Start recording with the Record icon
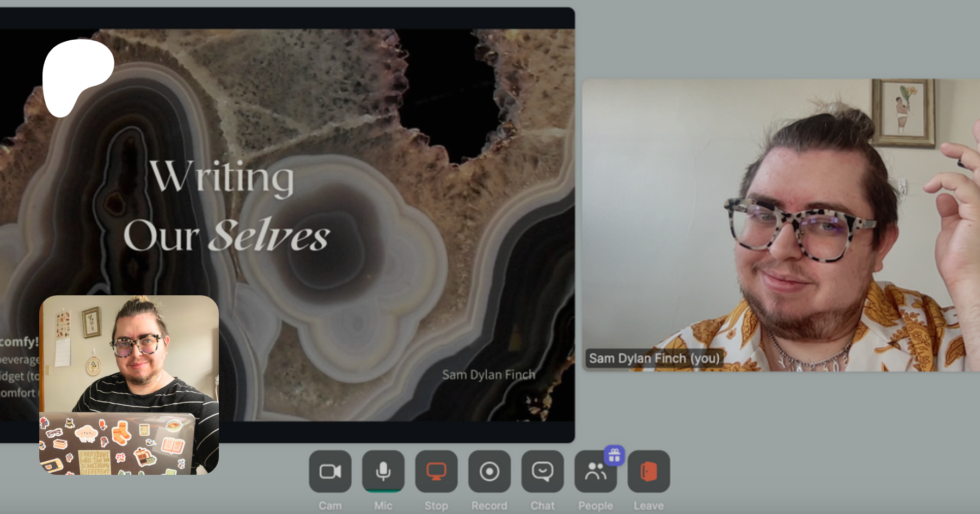The height and width of the screenshot is (514, 980). pyautogui.click(x=489, y=471)
